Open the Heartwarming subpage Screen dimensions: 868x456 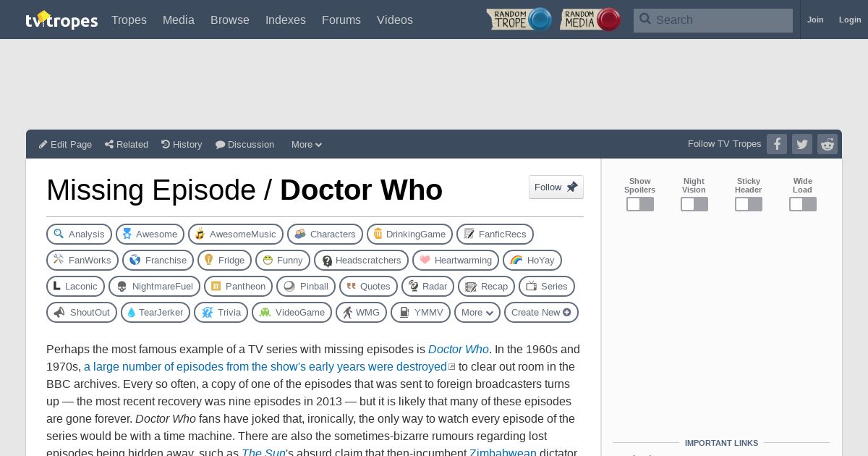456,261
